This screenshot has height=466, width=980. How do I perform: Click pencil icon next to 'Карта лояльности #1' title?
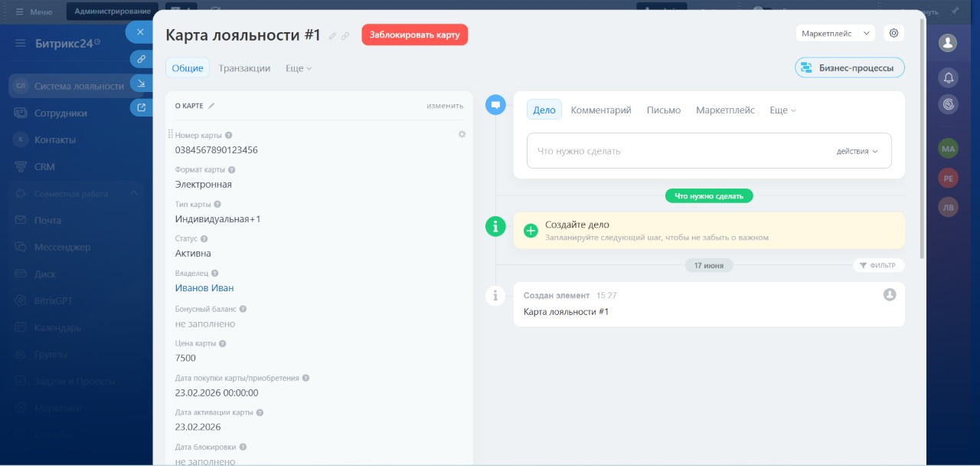332,36
